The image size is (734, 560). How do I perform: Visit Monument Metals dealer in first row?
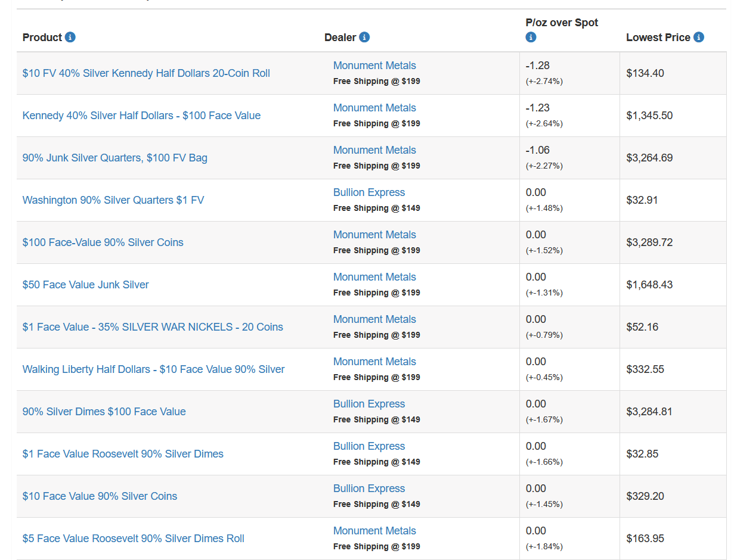374,66
